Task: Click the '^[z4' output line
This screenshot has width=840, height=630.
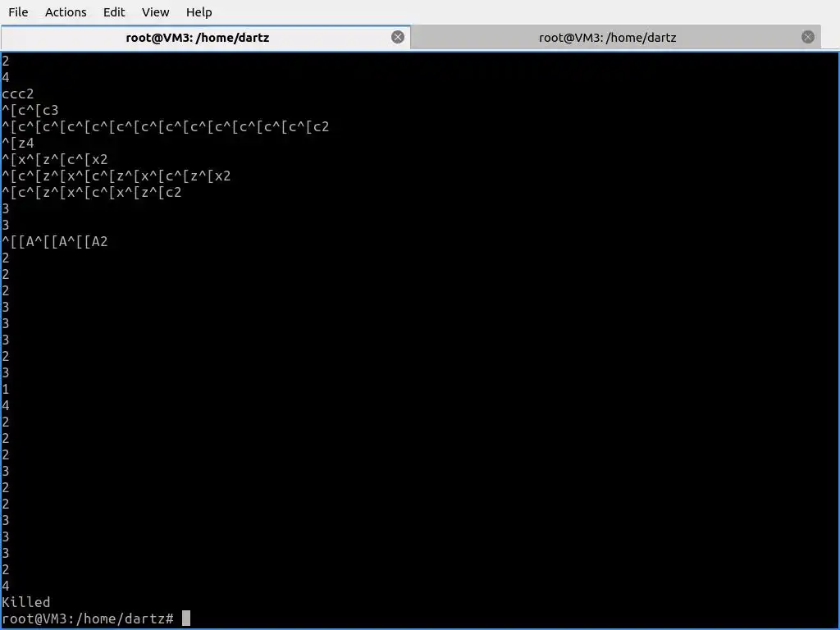Action: coord(18,143)
